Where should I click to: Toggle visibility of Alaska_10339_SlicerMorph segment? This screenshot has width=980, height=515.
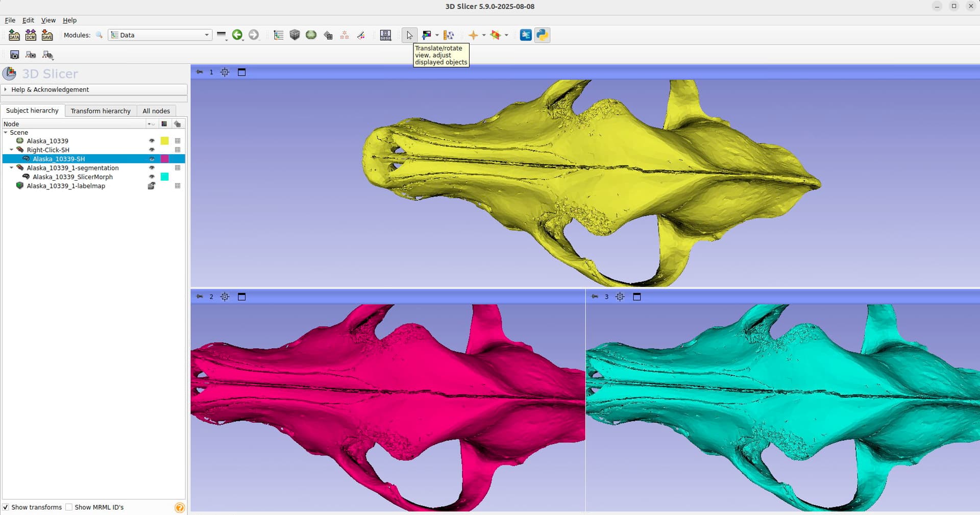(152, 177)
